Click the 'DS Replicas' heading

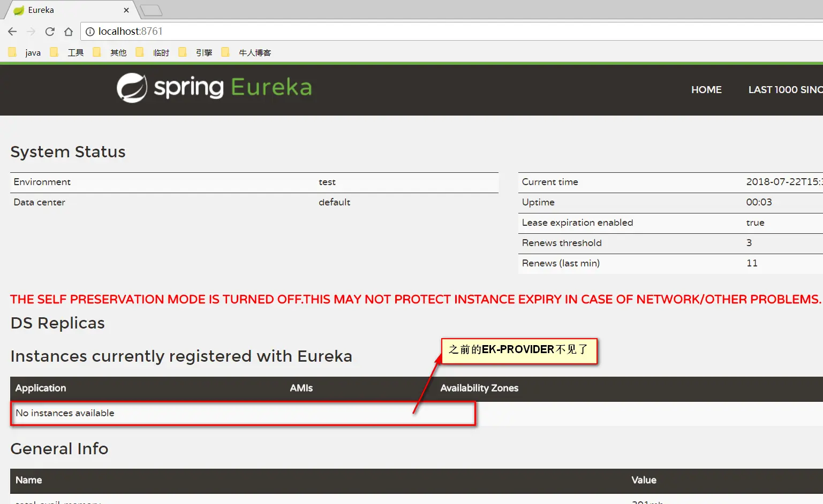(58, 323)
